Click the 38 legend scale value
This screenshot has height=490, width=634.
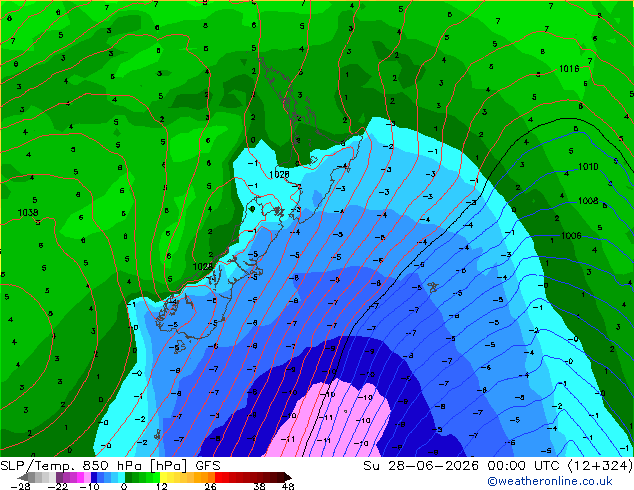[260, 486]
